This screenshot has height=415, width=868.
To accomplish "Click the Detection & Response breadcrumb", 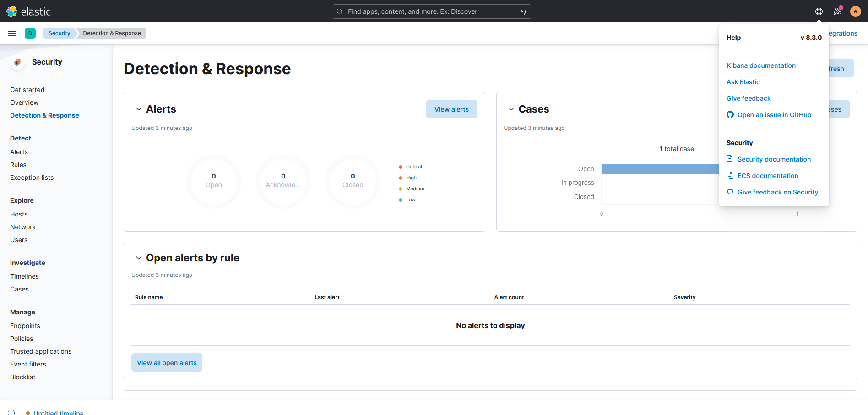I will (x=112, y=33).
